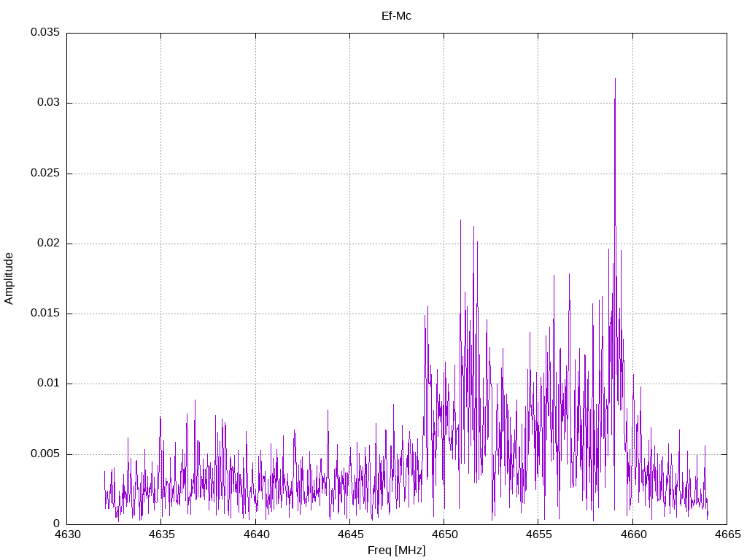747x560 pixels.
Task: Click the plot title "Ef-Mc"
Action: (396, 15)
